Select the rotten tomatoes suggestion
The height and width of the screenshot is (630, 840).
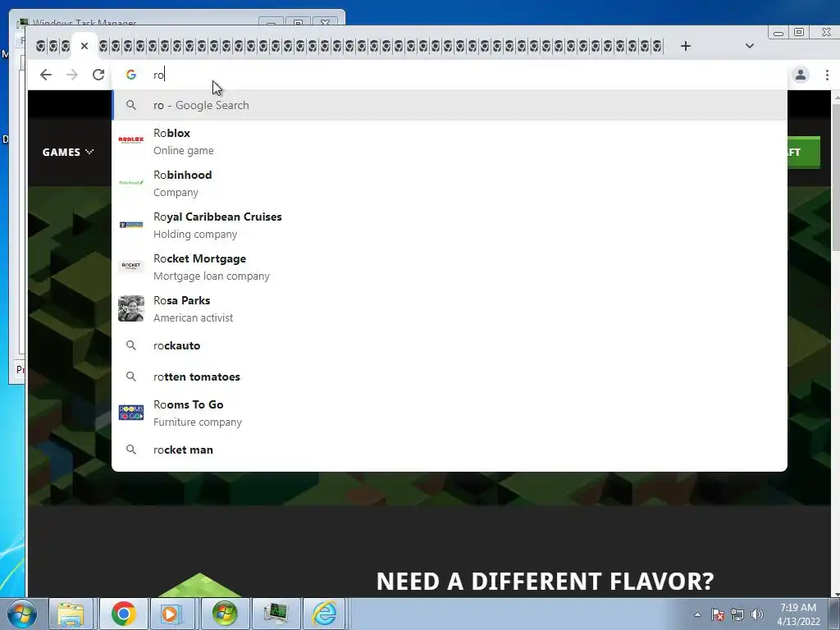[x=450, y=377]
